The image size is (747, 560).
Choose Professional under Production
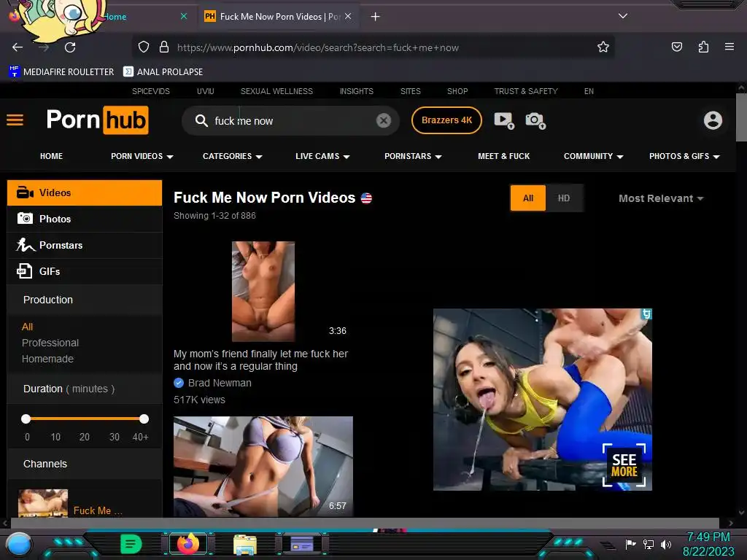tap(50, 343)
